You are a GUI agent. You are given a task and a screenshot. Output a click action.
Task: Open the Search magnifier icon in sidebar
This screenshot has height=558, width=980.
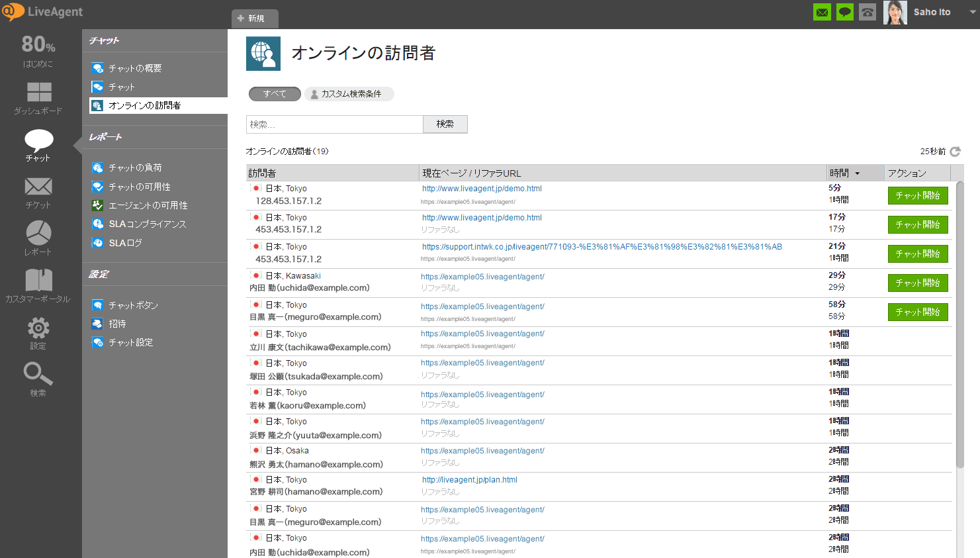(38, 375)
